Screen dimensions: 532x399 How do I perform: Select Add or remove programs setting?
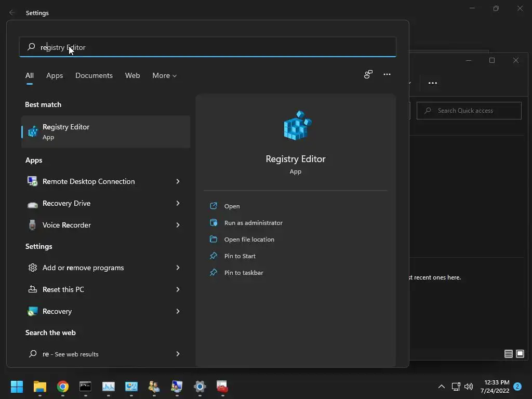pos(105,268)
